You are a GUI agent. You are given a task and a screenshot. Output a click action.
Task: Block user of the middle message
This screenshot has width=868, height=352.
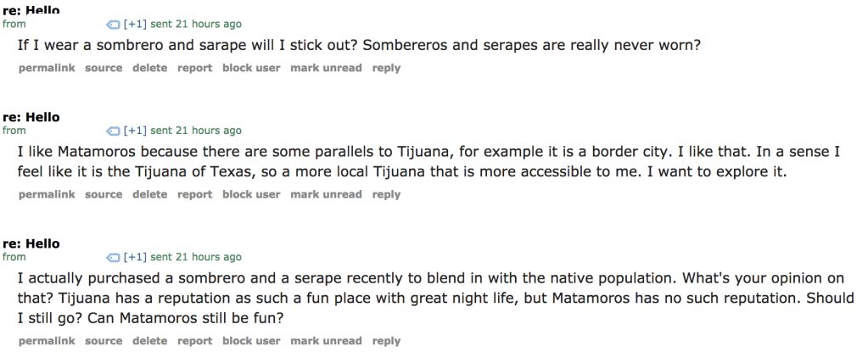[251, 194]
